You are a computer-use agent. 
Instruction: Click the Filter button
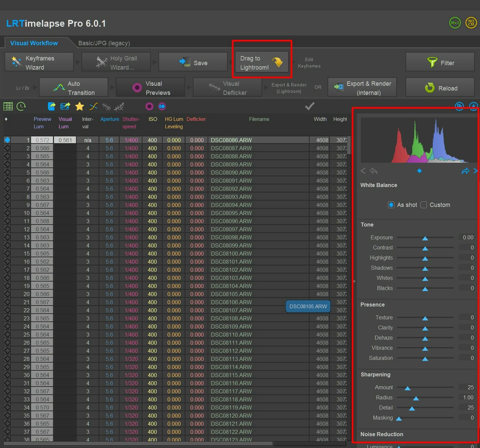[440, 62]
